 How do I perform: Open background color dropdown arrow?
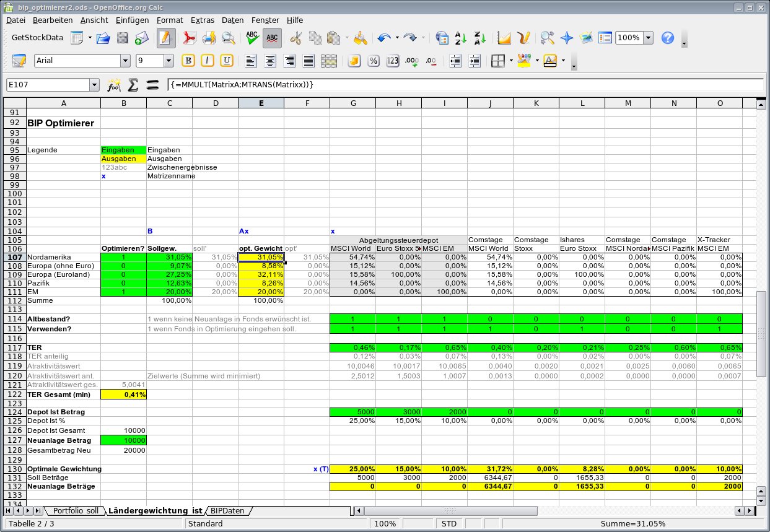pos(563,61)
